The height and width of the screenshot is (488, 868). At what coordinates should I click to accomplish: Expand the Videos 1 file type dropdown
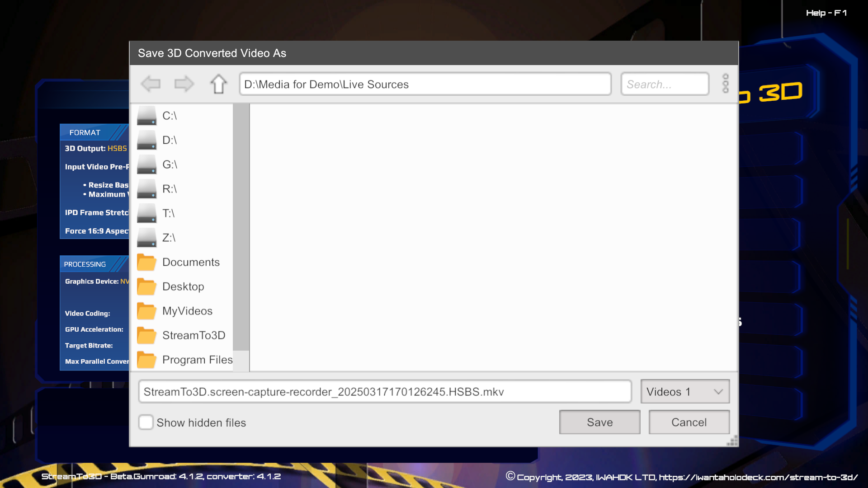[684, 392]
